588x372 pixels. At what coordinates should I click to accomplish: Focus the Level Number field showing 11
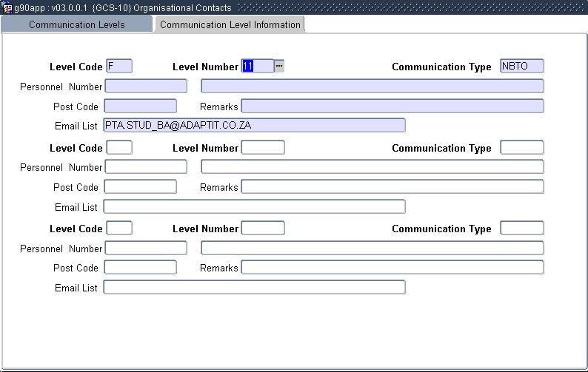pos(257,66)
